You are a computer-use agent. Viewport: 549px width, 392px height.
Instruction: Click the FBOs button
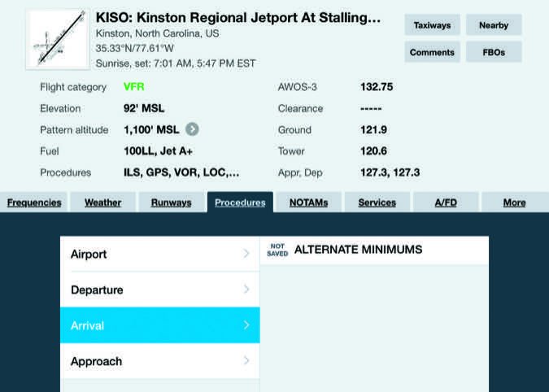(494, 52)
